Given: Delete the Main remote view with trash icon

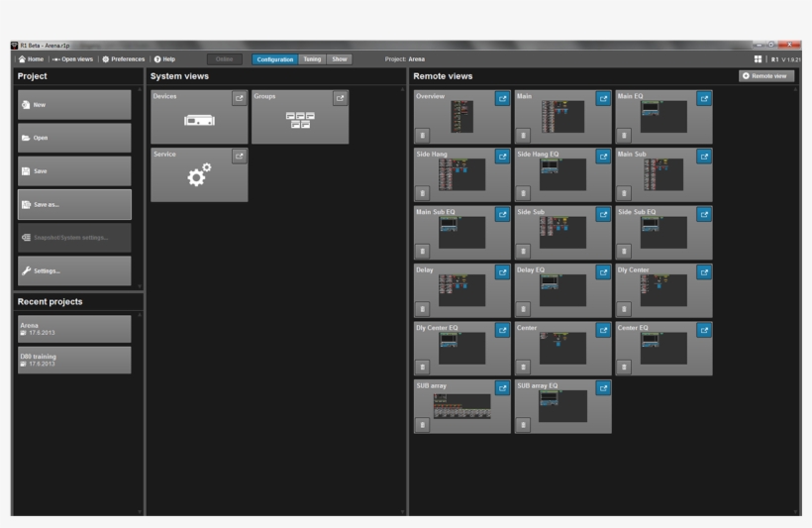Looking at the screenshot, I should coord(524,136).
